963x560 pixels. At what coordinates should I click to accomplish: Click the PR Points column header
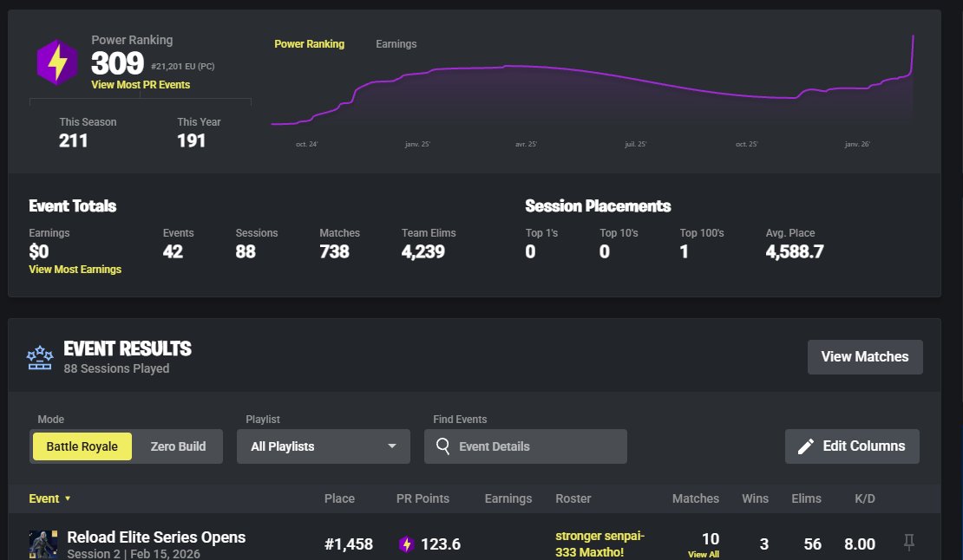(x=423, y=498)
